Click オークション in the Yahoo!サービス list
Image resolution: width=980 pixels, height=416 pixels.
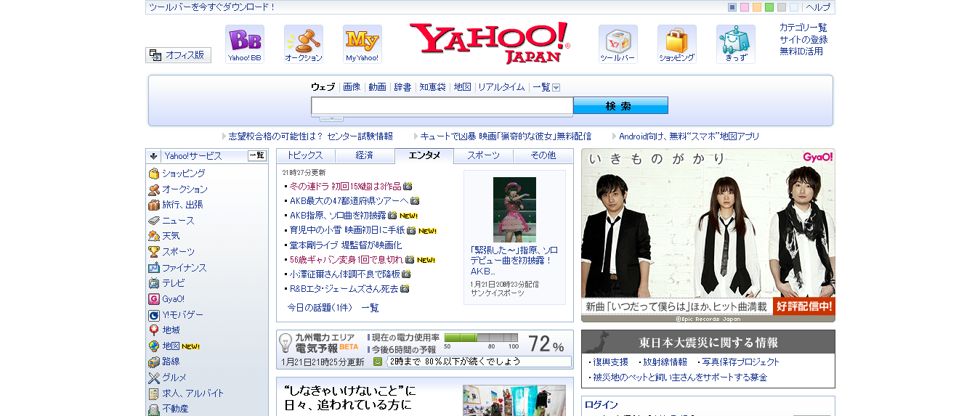point(185,189)
